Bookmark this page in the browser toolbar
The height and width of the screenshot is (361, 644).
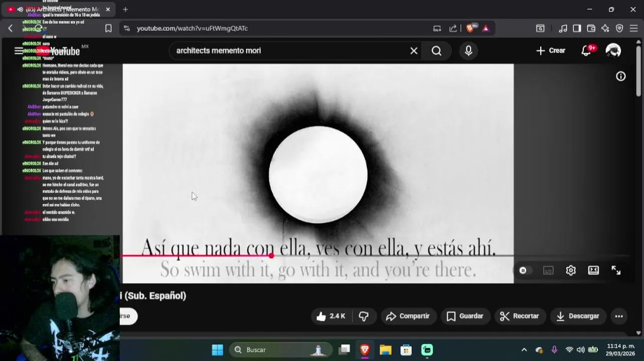pos(108,29)
